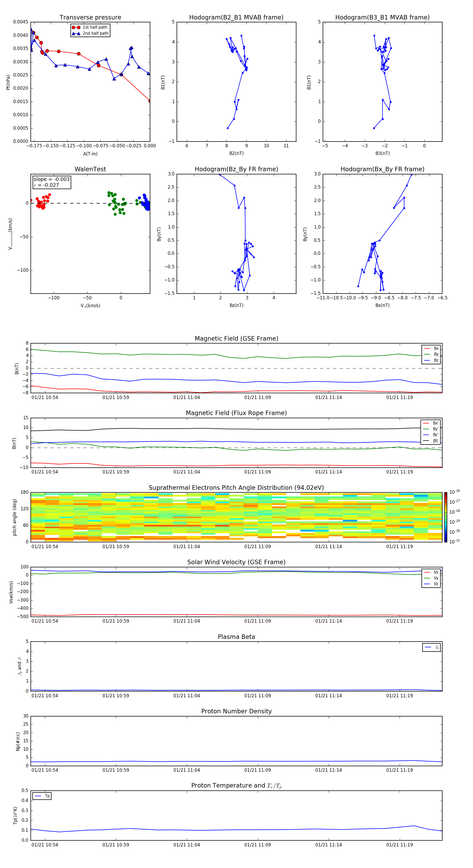
Task: Click '|B|' in Flux Rope legend
Action: point(431,441)
